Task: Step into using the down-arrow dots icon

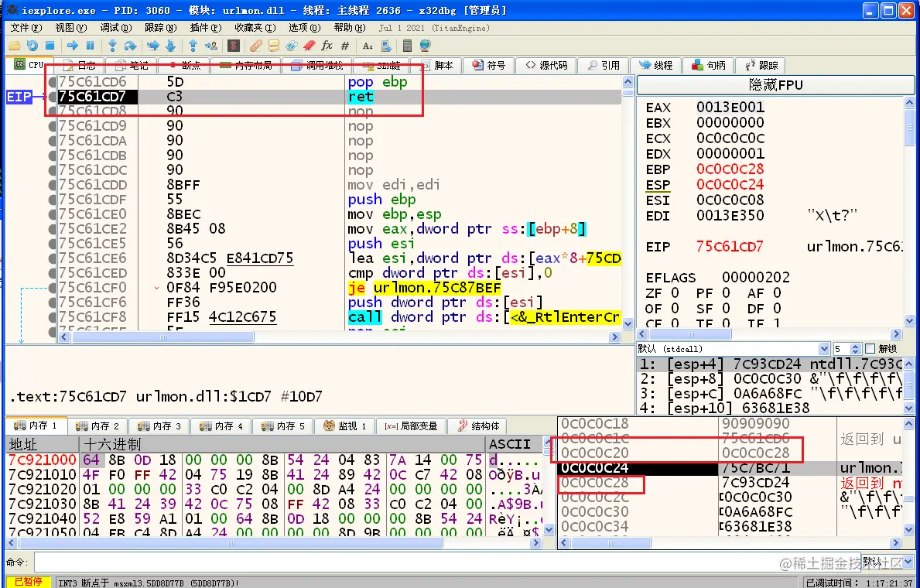Action: click(x=112, y=45)
